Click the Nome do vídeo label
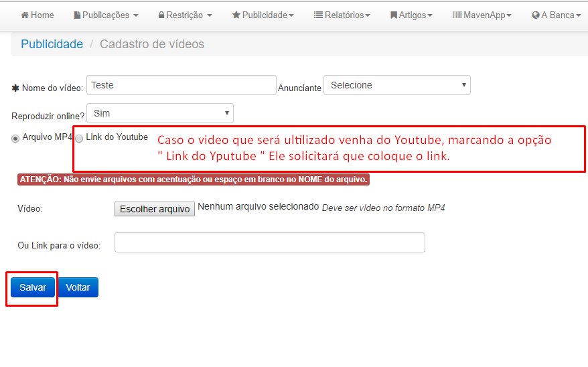Viewport: 588px width, 367px height. (52, 88)
